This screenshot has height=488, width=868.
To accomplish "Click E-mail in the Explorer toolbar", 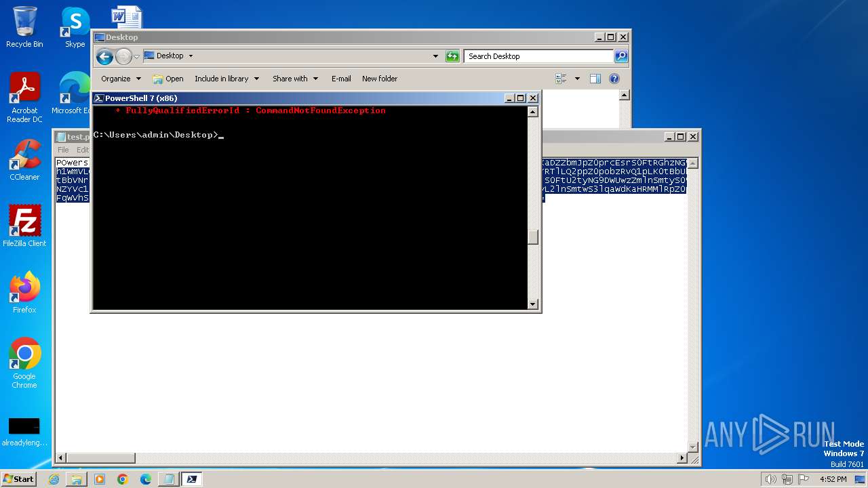I will [x=341, y=79].
